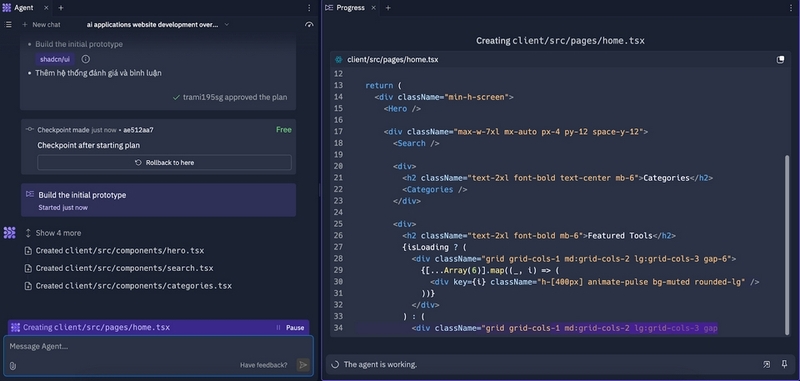Screen dimensions: 800x381
Task: Expand Show 4 more actions
Action: [x=53, y=233]
